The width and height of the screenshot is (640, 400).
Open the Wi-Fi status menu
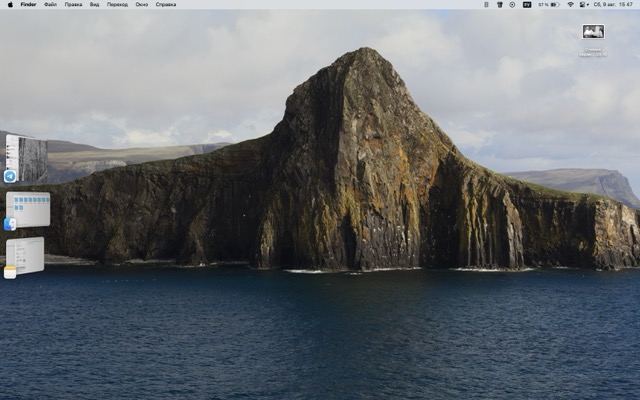(571, 4)
